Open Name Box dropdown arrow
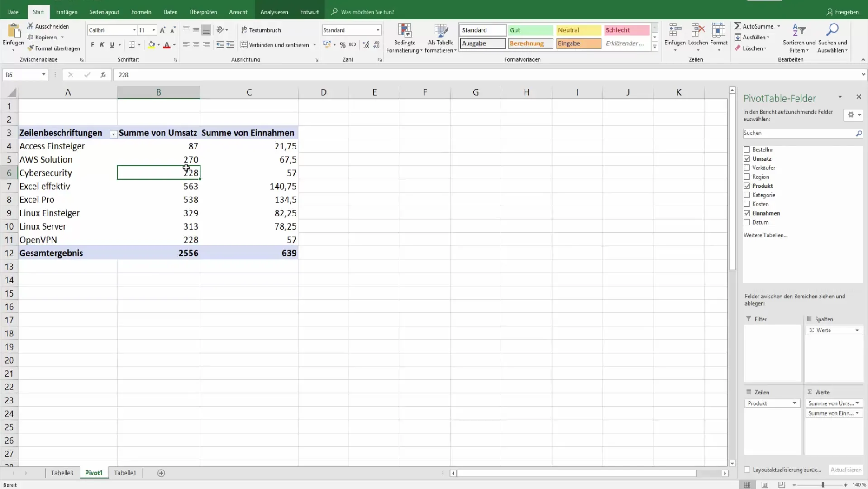 (x=43, y=75)
